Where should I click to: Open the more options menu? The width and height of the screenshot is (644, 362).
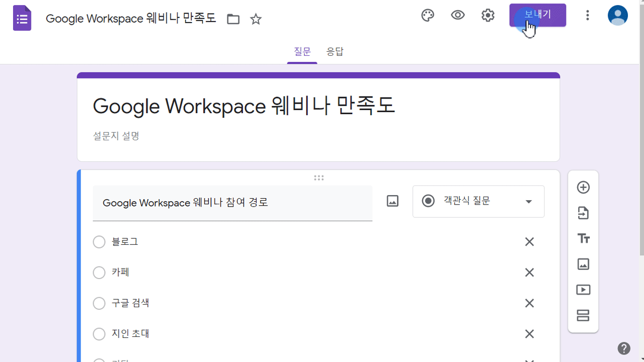(587, 16)
